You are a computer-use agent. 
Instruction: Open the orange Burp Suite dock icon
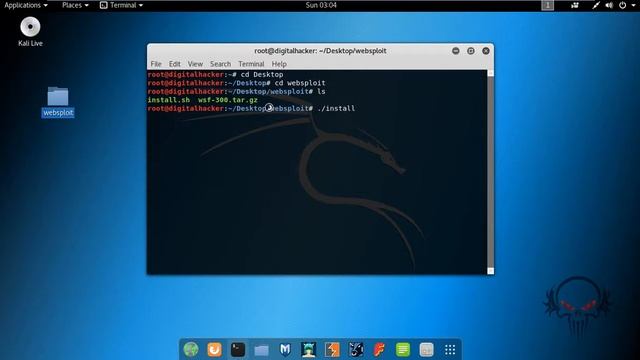[214, 349]
